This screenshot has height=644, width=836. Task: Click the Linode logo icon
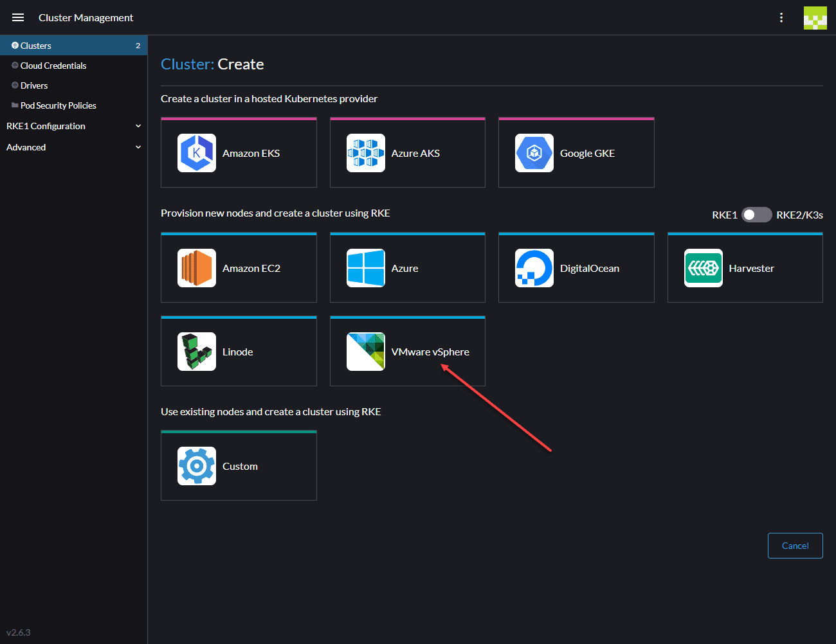point(197,352)
